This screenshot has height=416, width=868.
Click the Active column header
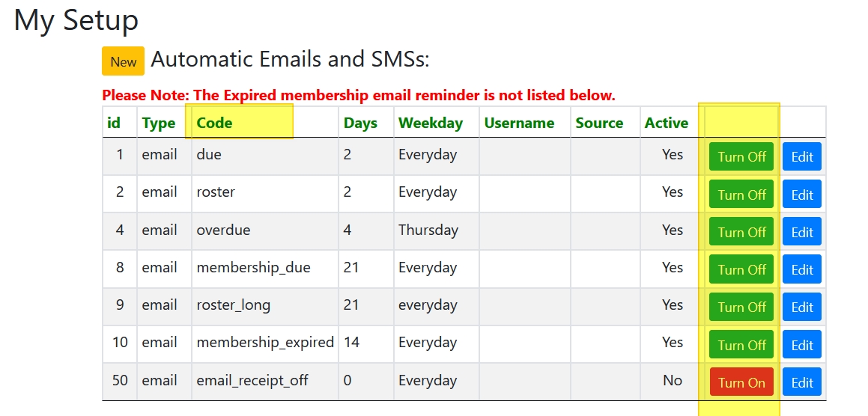[666, 123]
